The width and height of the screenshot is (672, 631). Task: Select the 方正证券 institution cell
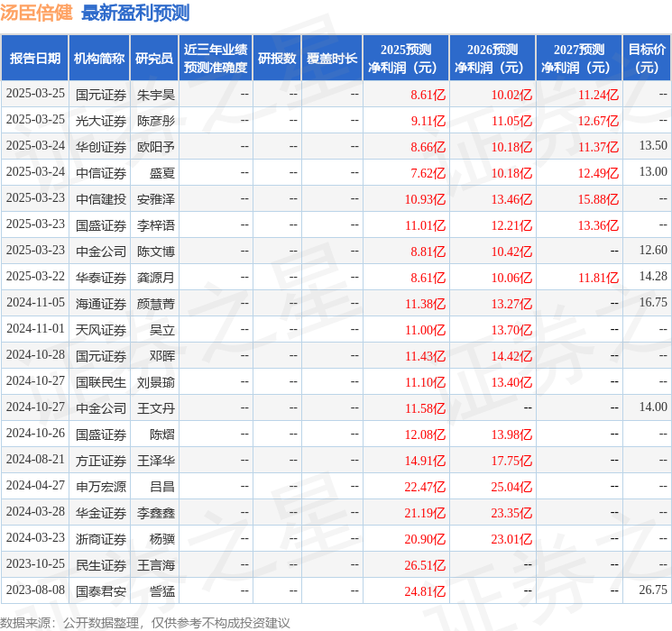[101, 461]
